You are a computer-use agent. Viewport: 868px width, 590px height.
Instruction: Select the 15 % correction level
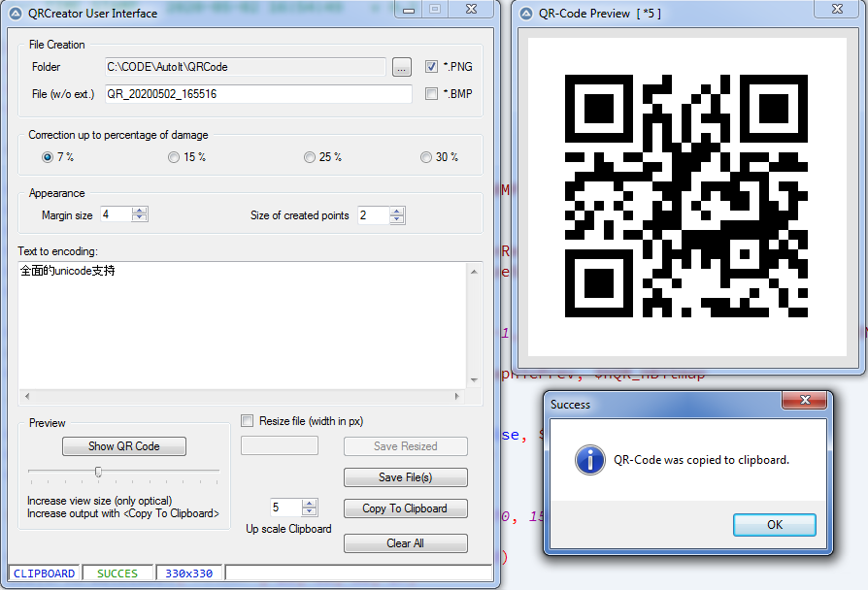(174, 157)
